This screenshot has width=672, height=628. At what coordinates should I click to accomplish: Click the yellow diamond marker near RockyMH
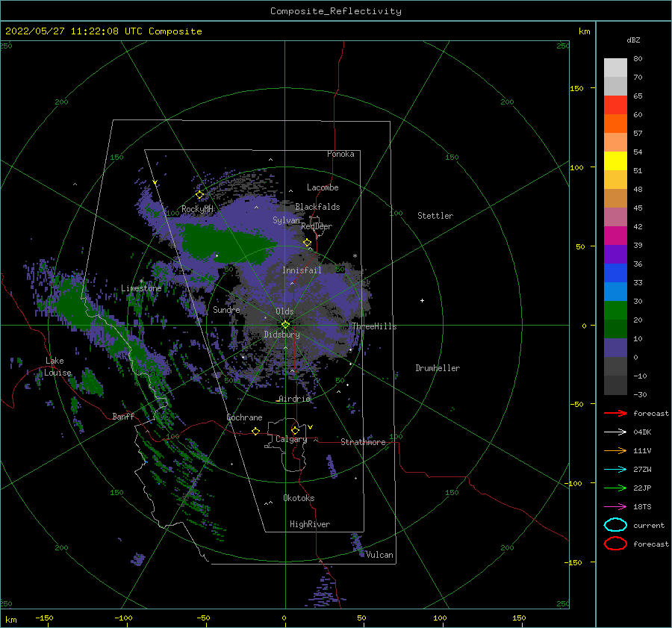pyautogui.click(x=199, y=195)
